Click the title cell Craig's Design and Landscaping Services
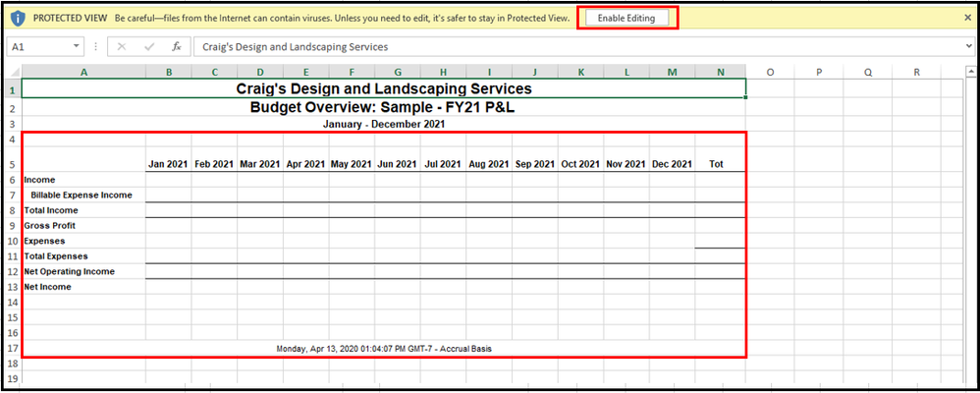Image resolution: width=980 pixels, height=393 pixels. 384,88
